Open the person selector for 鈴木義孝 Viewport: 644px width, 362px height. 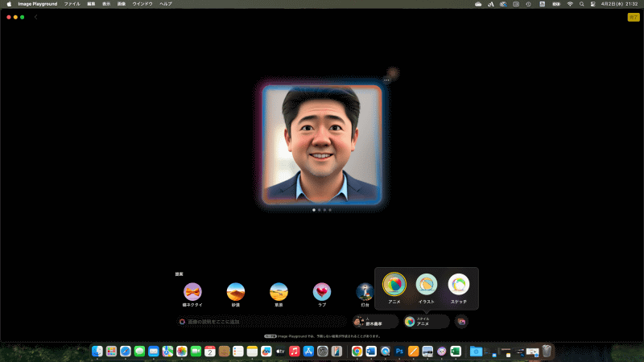coord(375,322)
